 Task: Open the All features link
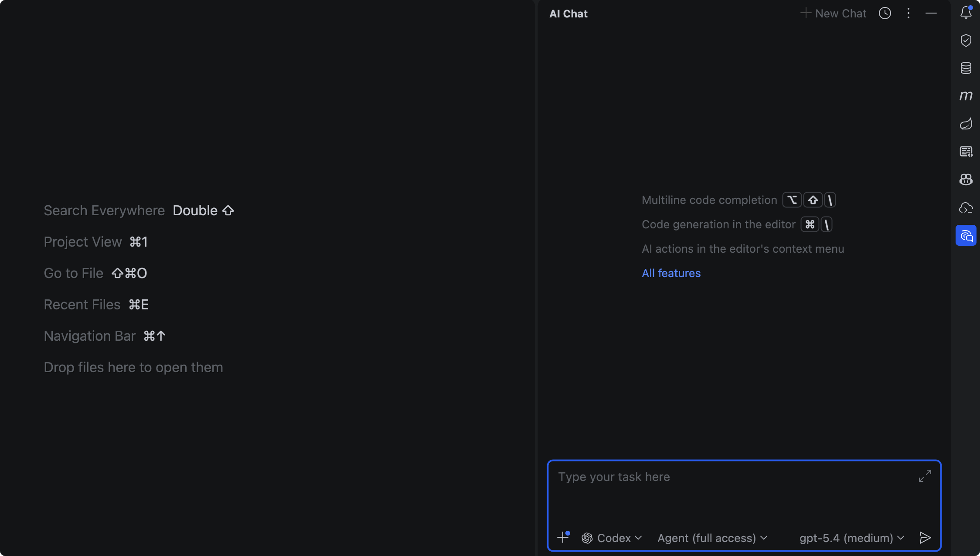pos(671,273)
